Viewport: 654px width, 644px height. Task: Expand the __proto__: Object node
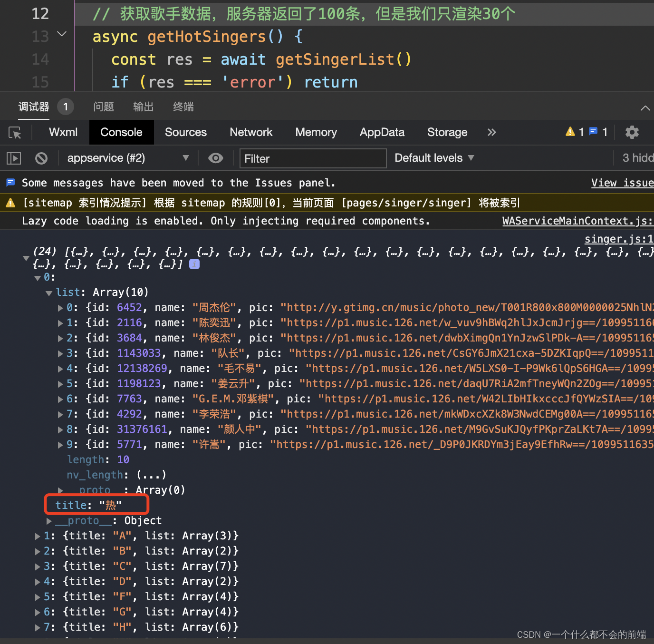49,521
